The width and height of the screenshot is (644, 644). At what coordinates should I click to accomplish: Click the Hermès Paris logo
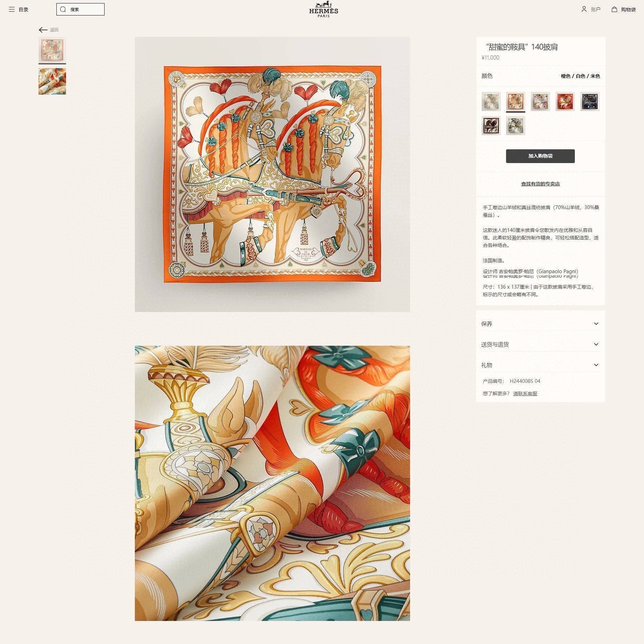[323, 9]
